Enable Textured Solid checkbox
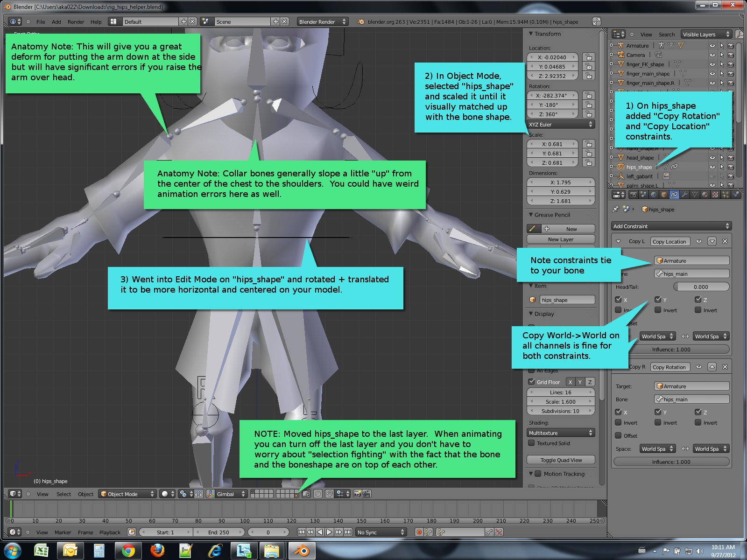Image resolution: width=747 pixels, height=560 pixels. click(531, 443)
